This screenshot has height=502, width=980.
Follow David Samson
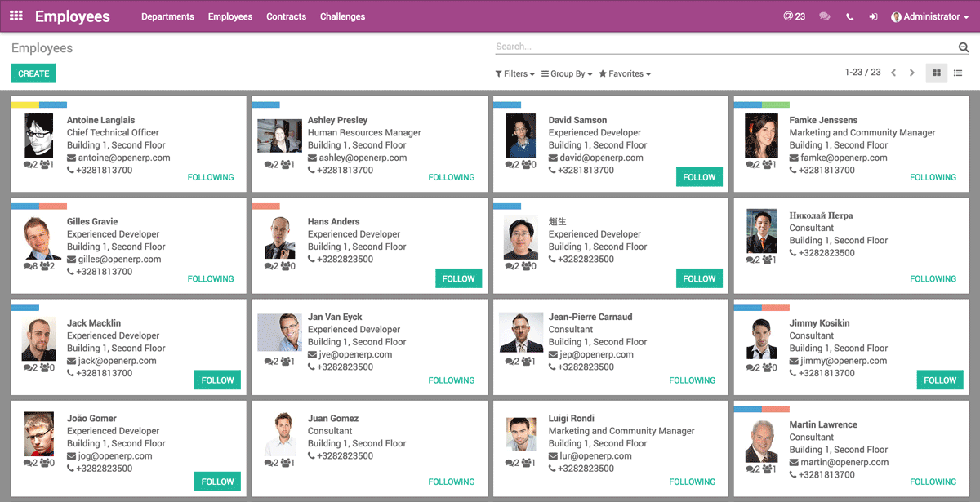(x=699, y=176)
